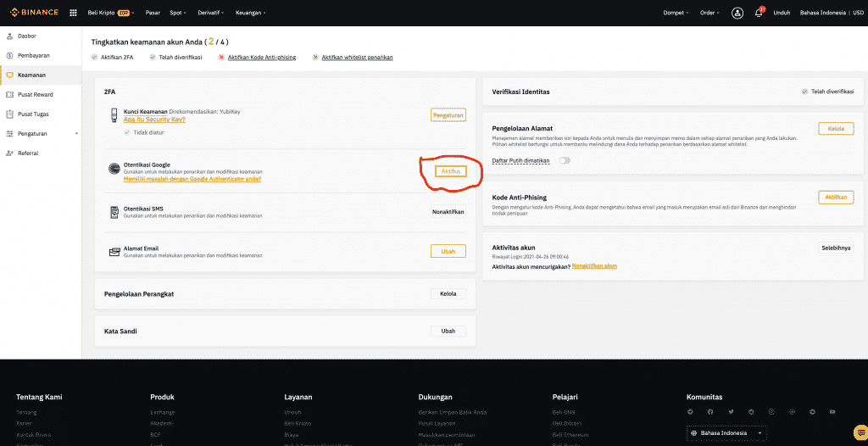The image size is (868, 446).
Task: Click Ubah button for Kata Sandi
Action: pos(448,331)
